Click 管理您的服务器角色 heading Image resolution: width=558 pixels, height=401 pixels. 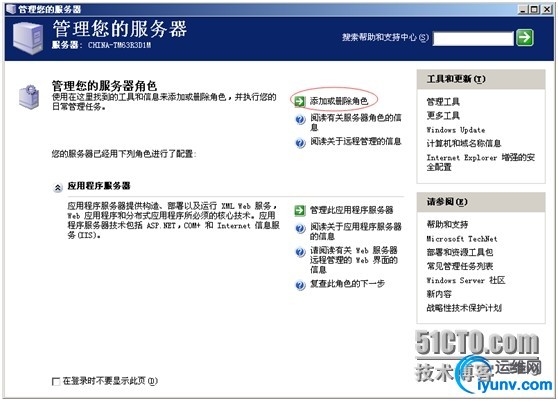click(104, 86)
